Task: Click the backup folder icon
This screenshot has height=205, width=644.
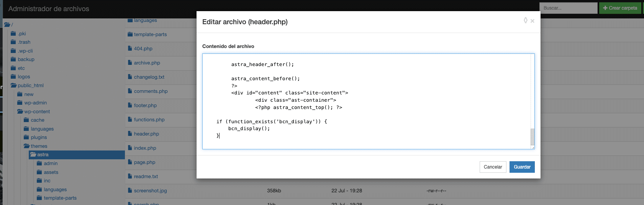Action: [13, 60]
